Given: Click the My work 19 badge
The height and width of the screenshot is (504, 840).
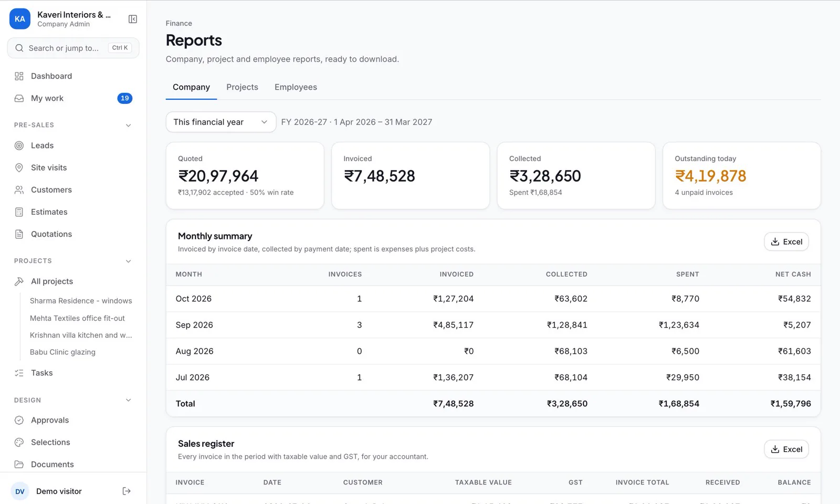Looking at the screenshot, I should tap(125, 98).
